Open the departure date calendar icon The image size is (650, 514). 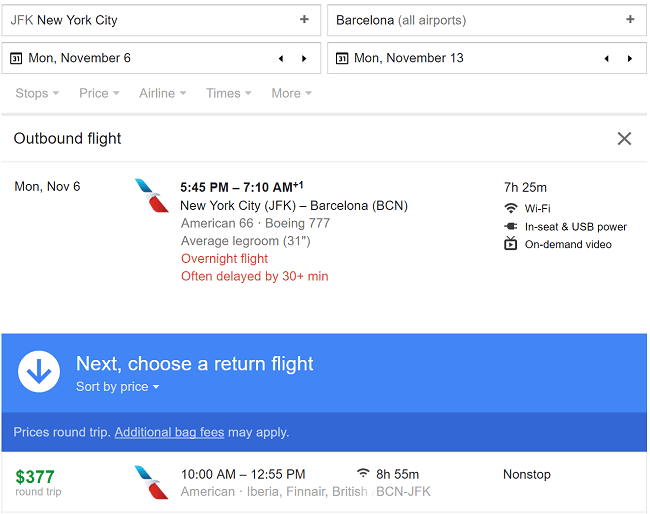[16, 58]
